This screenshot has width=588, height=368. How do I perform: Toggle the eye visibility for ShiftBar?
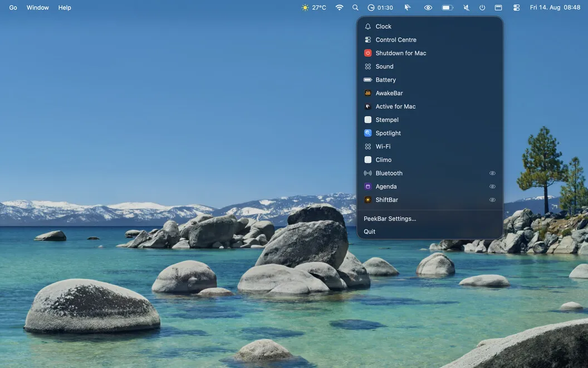(x=492, y=200)
